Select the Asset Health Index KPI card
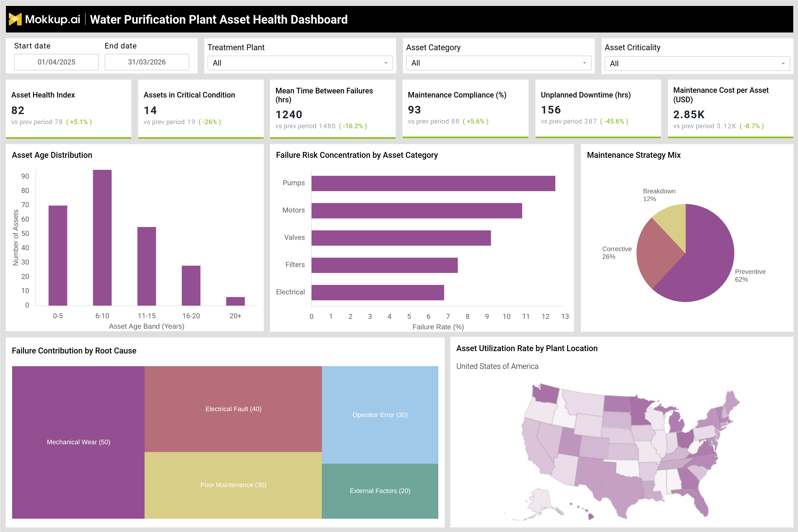The height and width of the screenshot is (532, 798). pos(69,109)
